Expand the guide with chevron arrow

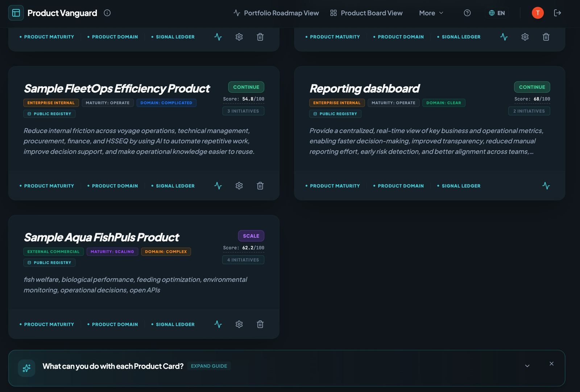click(527, 366)
